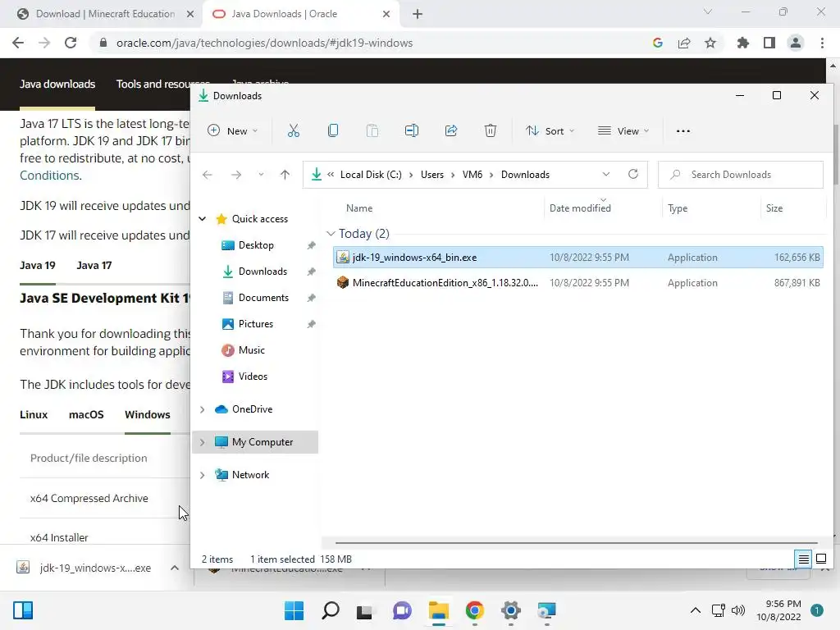
Task: Expand the Network tree node
Action: (203, 475)
